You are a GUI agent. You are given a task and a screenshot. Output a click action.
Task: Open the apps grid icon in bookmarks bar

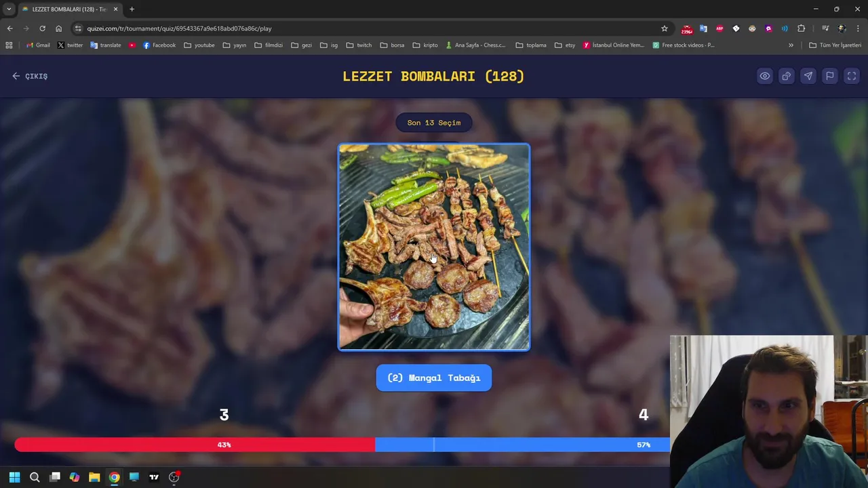(9, 45)
